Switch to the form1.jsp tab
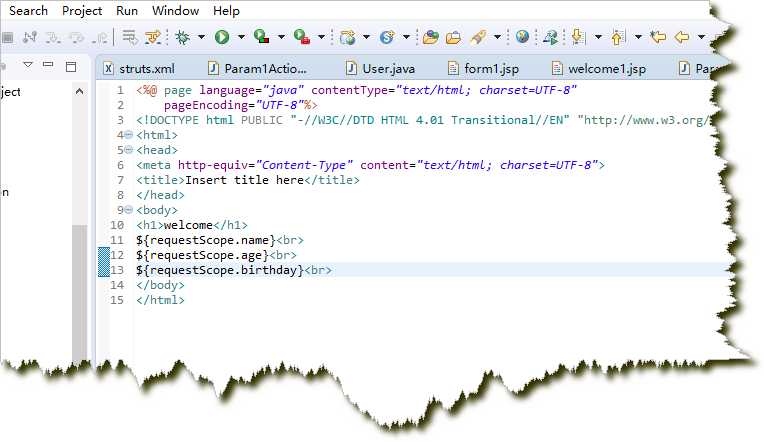Viewport: 764px width, 442px height. pyautogui.click(x=484, y=69)
